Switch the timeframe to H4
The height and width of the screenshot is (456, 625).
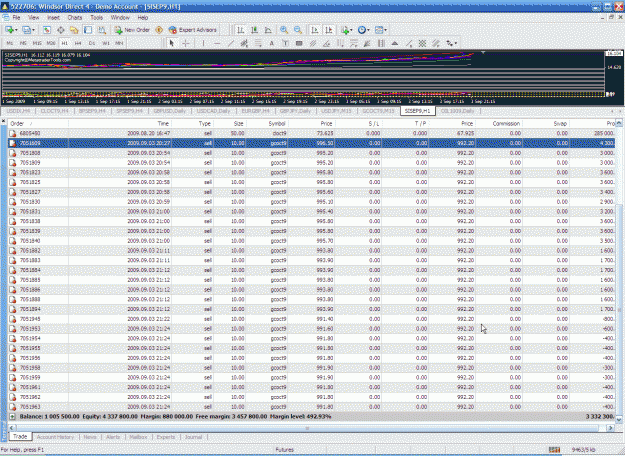pyautogui.click(x=78, y=43)
